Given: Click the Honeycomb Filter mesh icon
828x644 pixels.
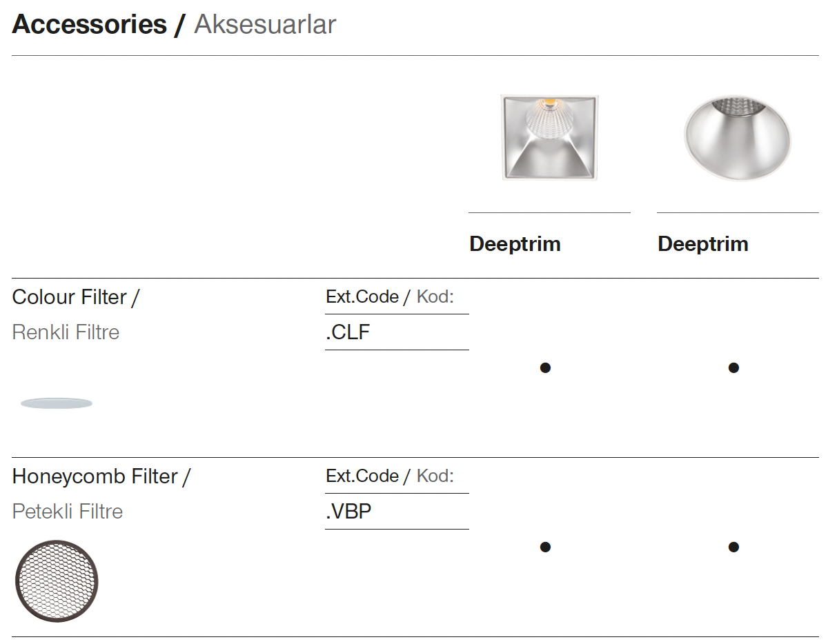Looking at the screenshot, I should coord(57,581).
